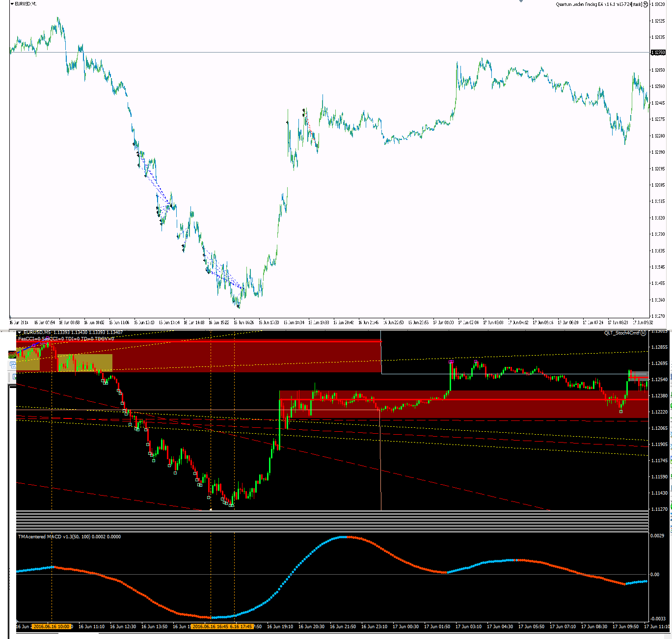The width and height of the screenshot is (672, 639).
Task: Click the Quantum London Trading EA label
Action: pyautogui.click(x=598, y=4)
